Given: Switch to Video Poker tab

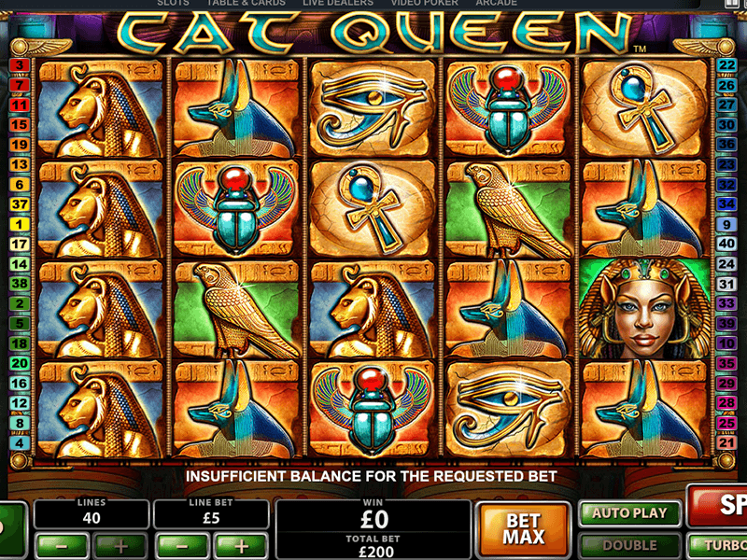Looking at the screenshot, I should point(425,3).
